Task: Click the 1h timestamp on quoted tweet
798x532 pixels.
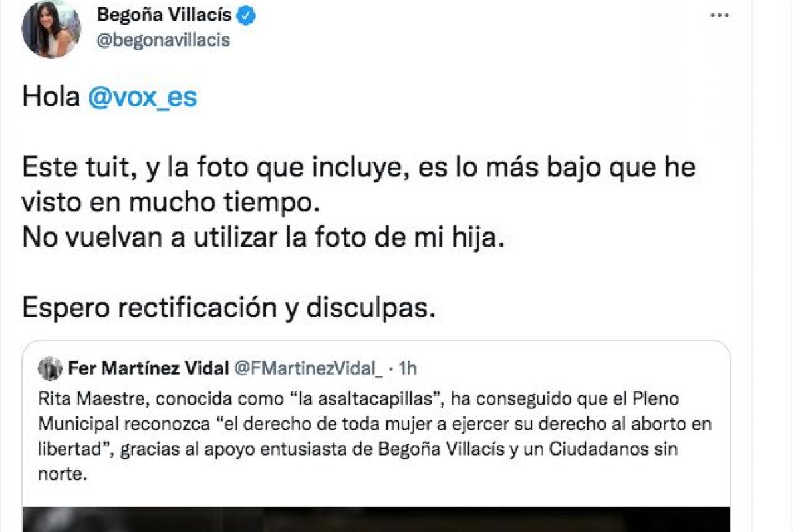Action: click(x=410, y=368)
